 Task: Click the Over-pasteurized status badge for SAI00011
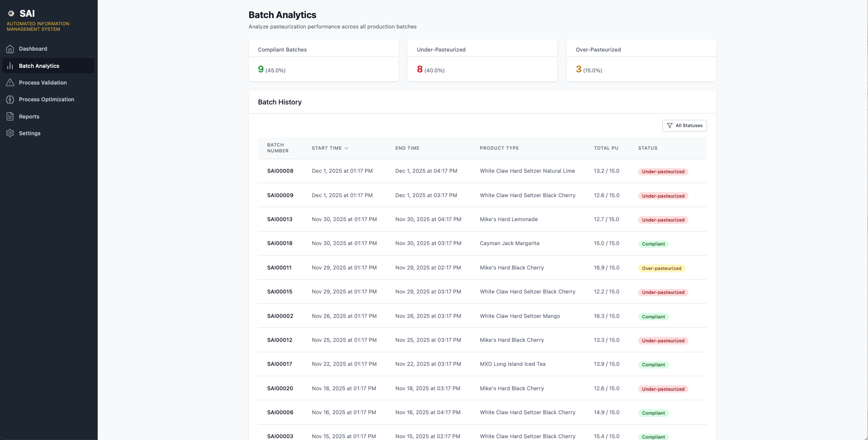tap(662, 268)
